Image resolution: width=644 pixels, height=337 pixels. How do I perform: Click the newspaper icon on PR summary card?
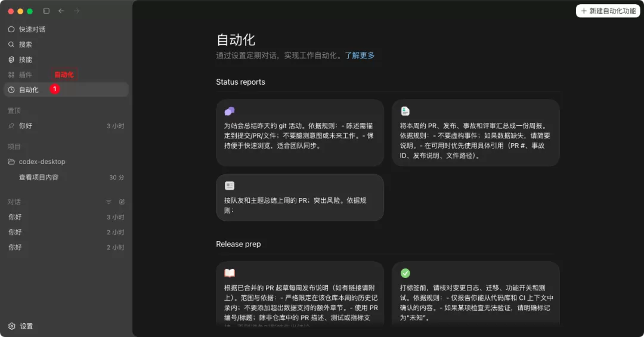[230, 185]
